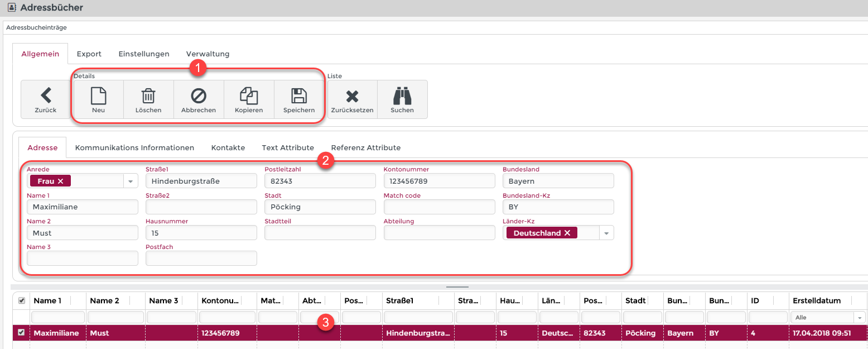
Task: Cancel editing with Abbrechen
Action: click(x=199, y=99)
